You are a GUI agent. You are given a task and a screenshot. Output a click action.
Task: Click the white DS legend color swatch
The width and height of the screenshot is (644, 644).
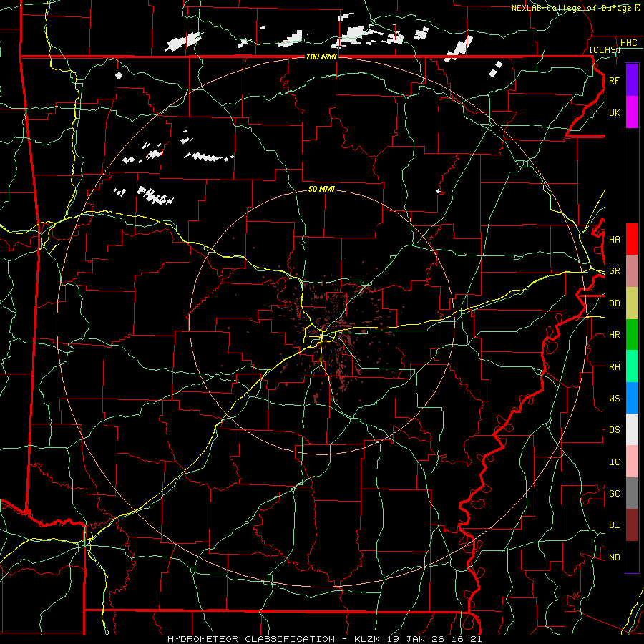pos(632,429)
